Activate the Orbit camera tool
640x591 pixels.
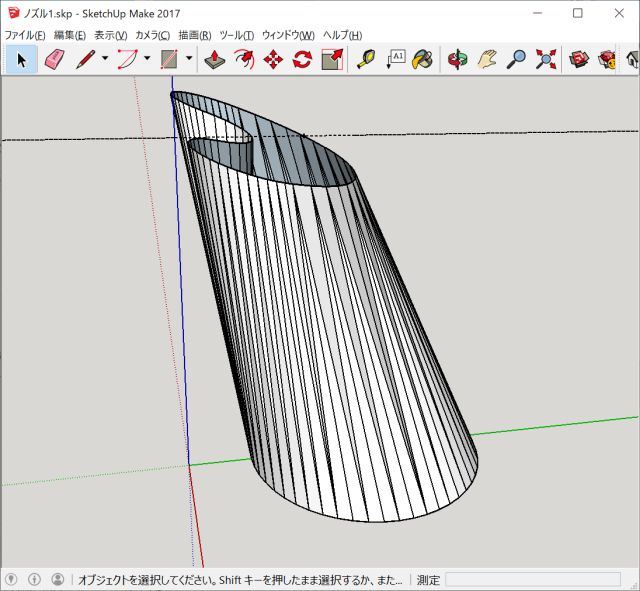[457, 59]
